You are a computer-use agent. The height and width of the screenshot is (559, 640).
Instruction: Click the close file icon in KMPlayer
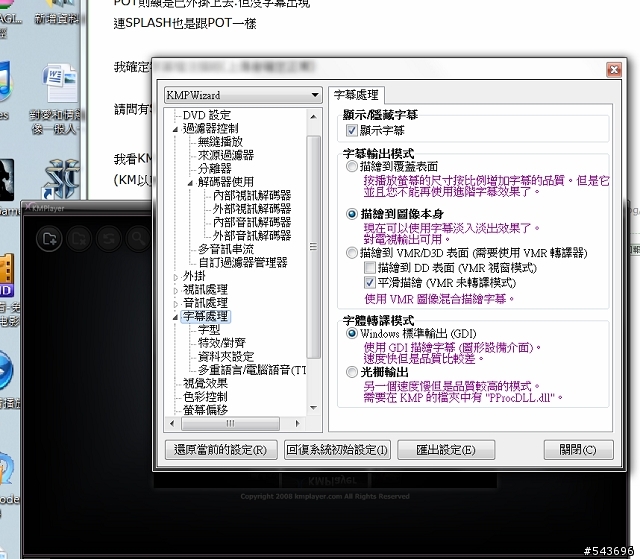coord(80,238)
